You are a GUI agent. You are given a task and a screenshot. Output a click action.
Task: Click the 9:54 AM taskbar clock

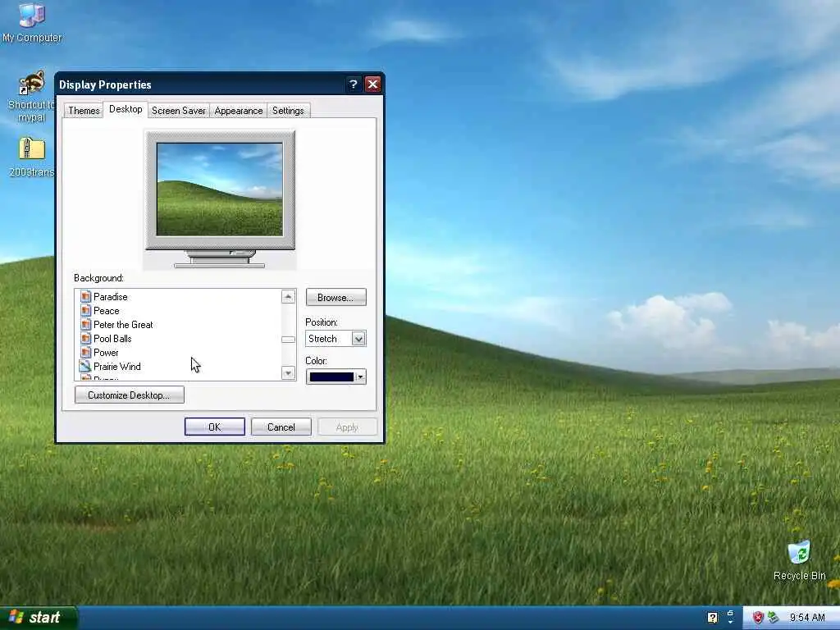(807, 618)
